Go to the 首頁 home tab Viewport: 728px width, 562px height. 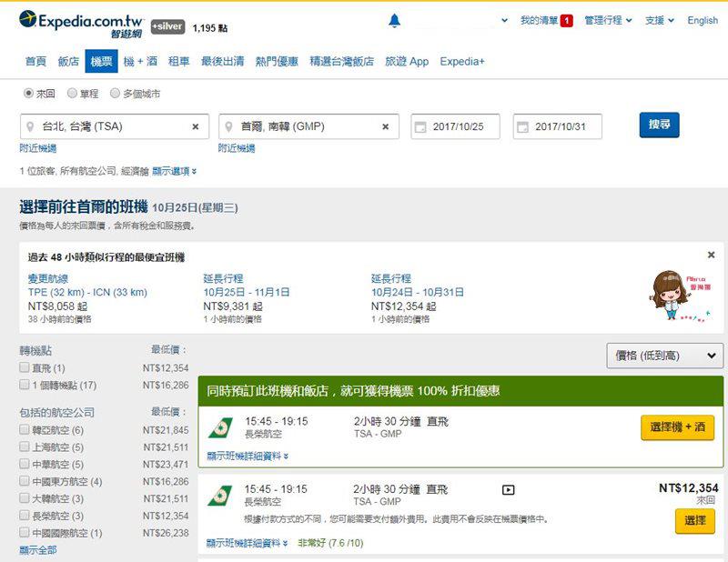tap(35, 61)
